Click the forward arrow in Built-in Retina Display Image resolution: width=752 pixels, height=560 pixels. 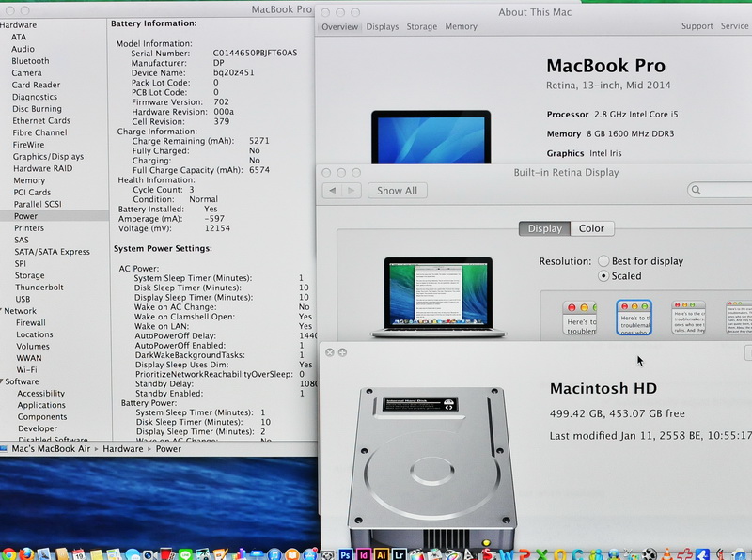(x=351, y=191)
